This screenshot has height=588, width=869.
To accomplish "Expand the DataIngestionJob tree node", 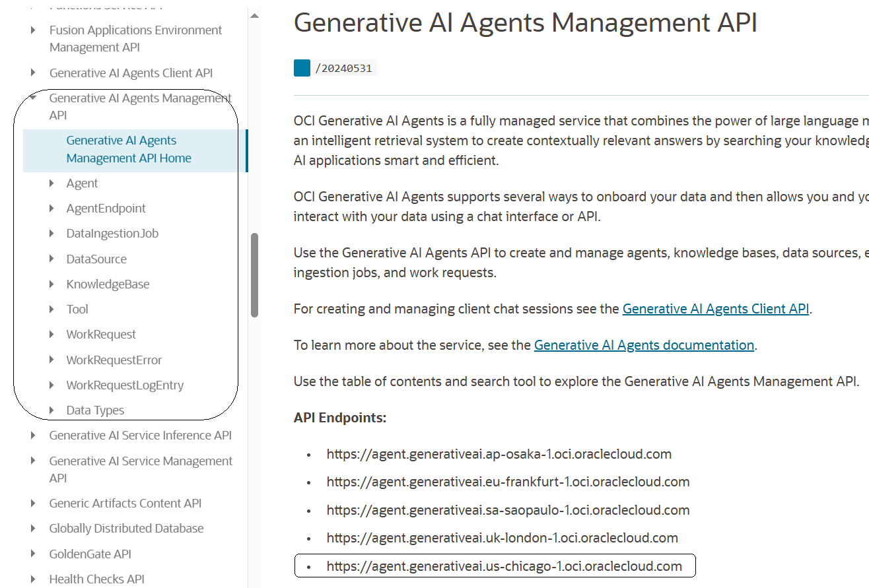I will point(52,234).
